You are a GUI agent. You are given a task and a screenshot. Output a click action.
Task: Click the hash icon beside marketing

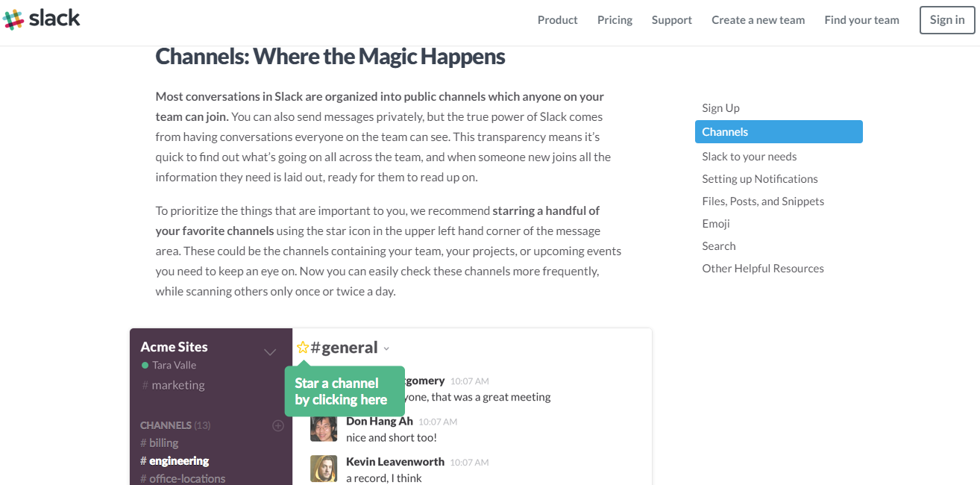[146, 385]
